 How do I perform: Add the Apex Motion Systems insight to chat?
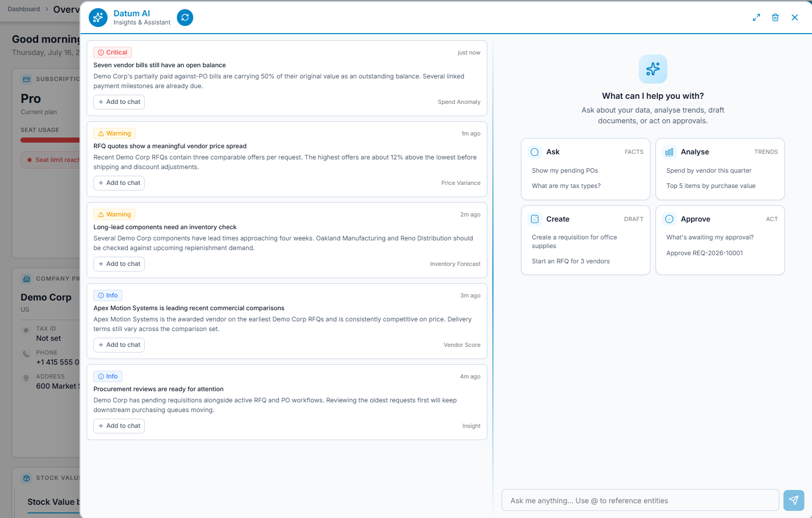(119, 345)
